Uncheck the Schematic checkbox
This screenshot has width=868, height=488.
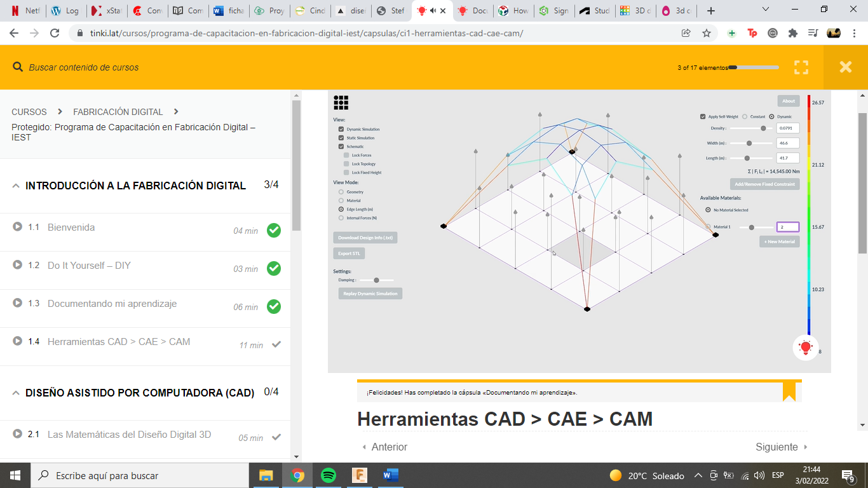pyautogui.click(x=341, y=147)
